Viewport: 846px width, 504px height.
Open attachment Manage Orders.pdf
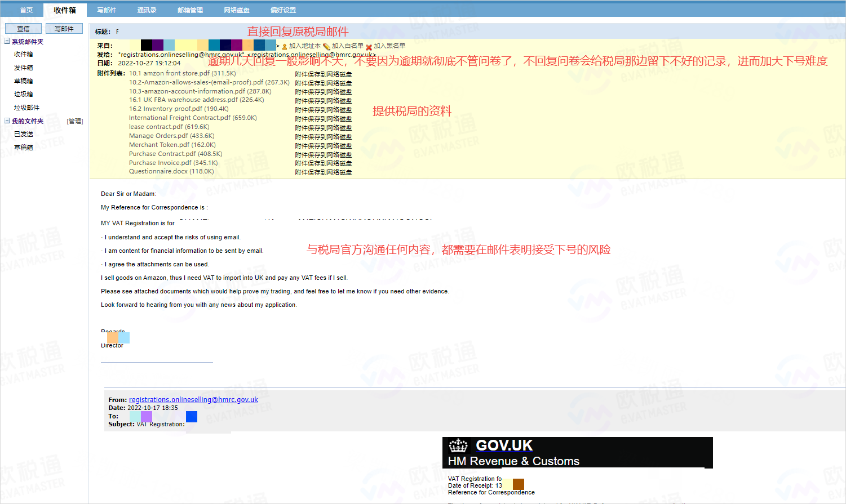(172, 136)
